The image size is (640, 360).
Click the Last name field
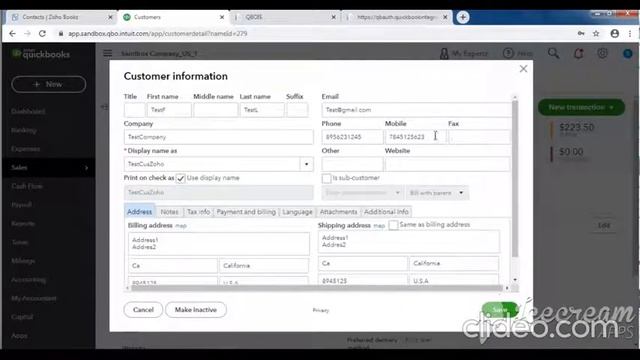click(262, 110)
